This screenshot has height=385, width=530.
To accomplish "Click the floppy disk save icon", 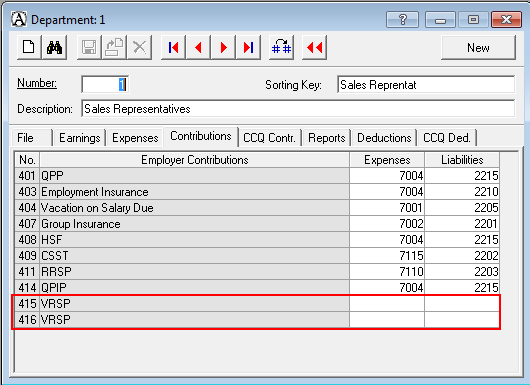I will coord(89,47).
